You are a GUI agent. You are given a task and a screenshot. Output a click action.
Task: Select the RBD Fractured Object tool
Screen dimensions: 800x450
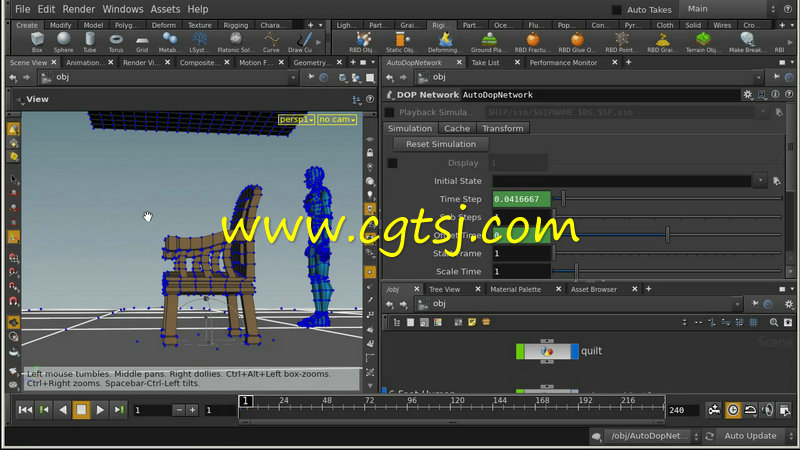(x=533, y=42)
